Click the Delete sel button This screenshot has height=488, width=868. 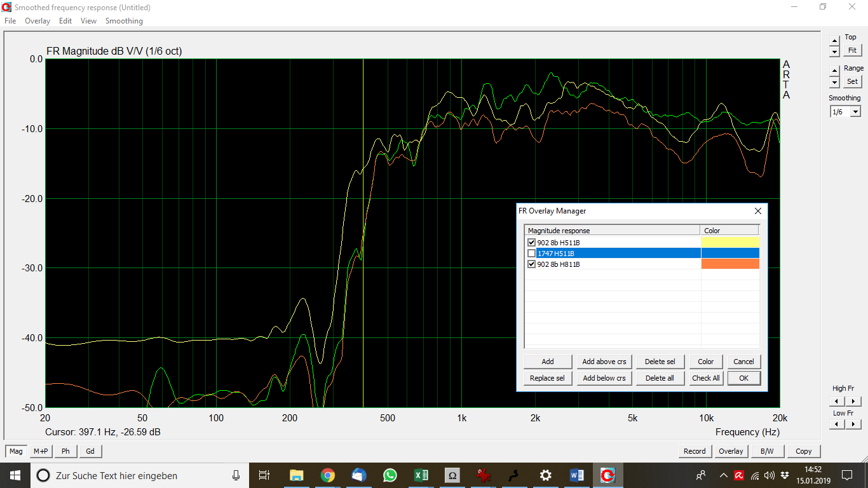point(660,362)
